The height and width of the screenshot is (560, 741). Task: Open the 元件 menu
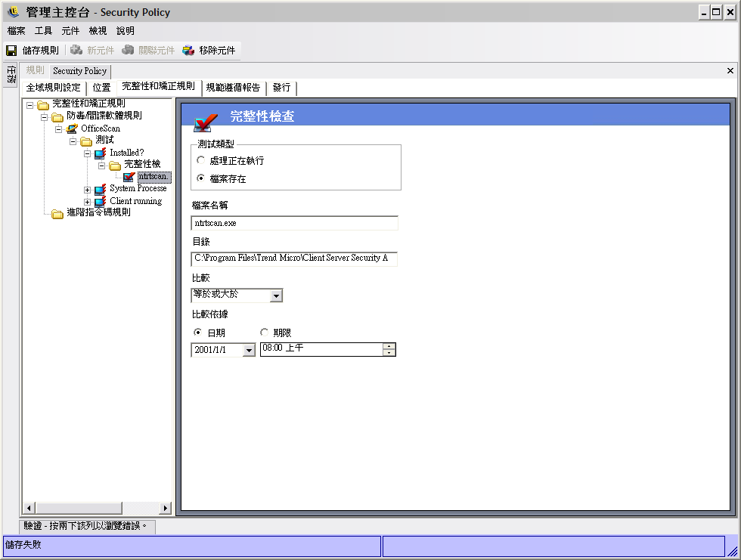tap(70, 31)
